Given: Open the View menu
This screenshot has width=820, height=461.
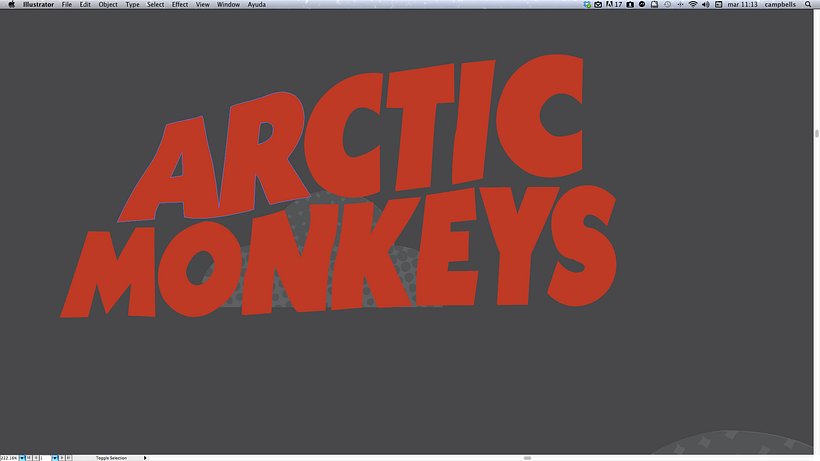Looking at the screenshot, I should pyautogui.click(x=202, y=4).
